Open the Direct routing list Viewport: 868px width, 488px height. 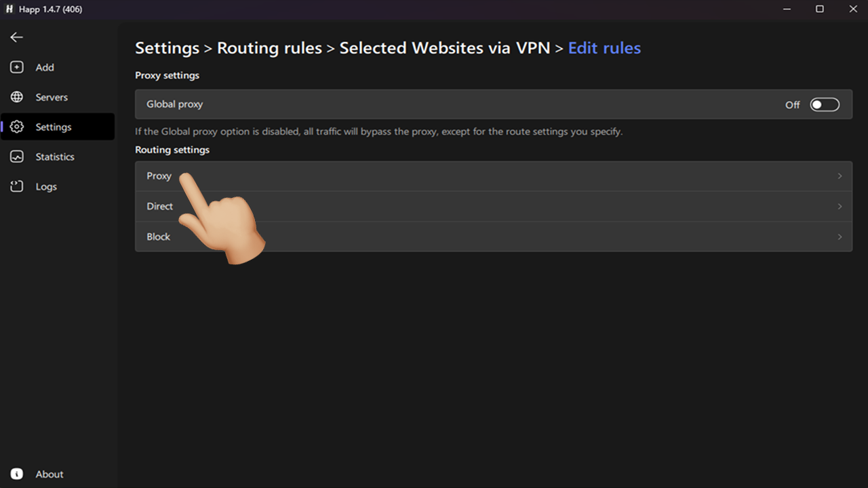point(494,206)
